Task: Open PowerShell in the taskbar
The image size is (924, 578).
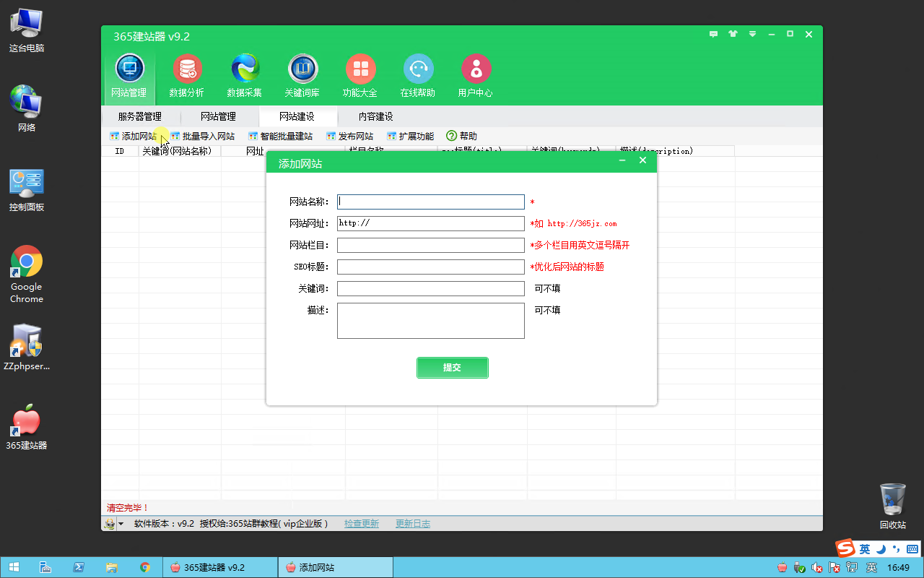Action: pos(79,567)
